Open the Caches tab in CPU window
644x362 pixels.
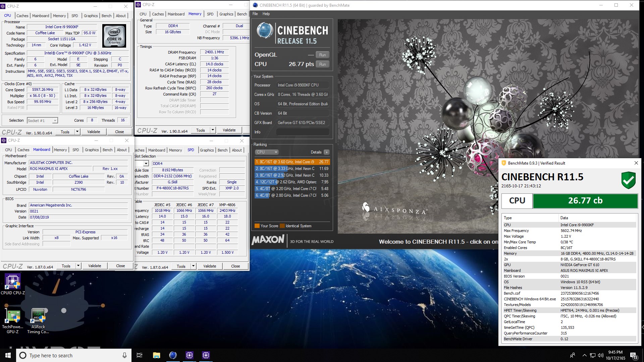pyautogui.click(x=22, y=16)
